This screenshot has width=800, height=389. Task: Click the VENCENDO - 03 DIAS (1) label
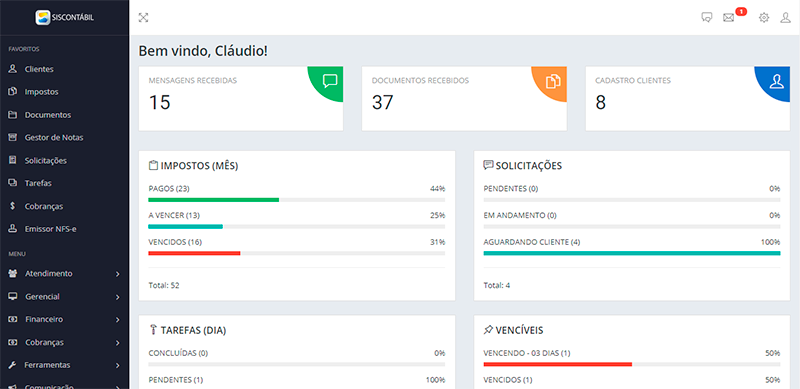tap(527, 353)
